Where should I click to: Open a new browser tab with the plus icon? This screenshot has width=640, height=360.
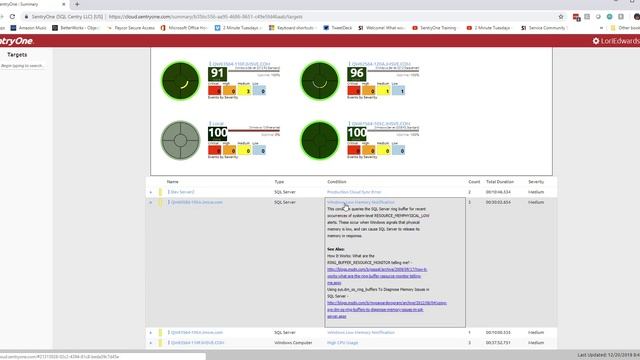(77, 4)
